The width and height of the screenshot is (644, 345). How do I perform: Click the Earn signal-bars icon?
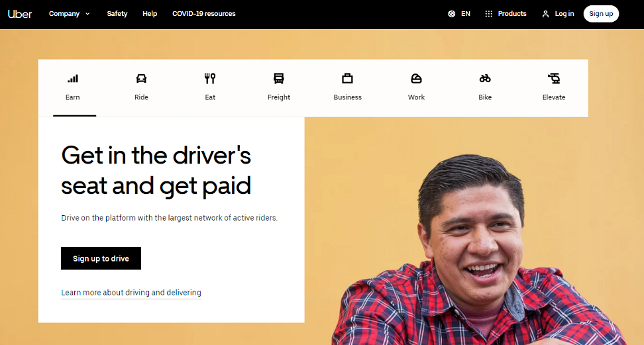73,78
